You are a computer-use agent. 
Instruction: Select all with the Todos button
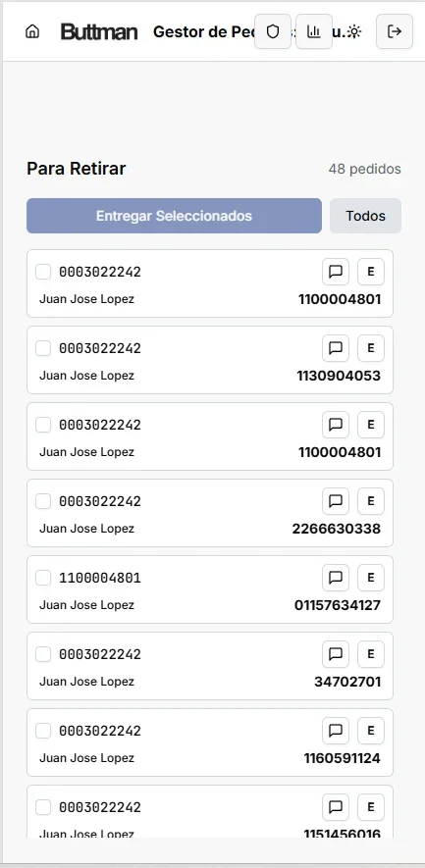pos(366,216)
